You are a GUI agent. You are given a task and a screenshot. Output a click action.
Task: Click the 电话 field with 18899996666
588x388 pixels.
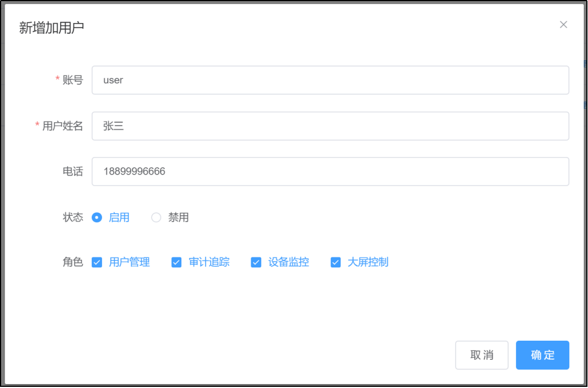click(x=331, y=171)
